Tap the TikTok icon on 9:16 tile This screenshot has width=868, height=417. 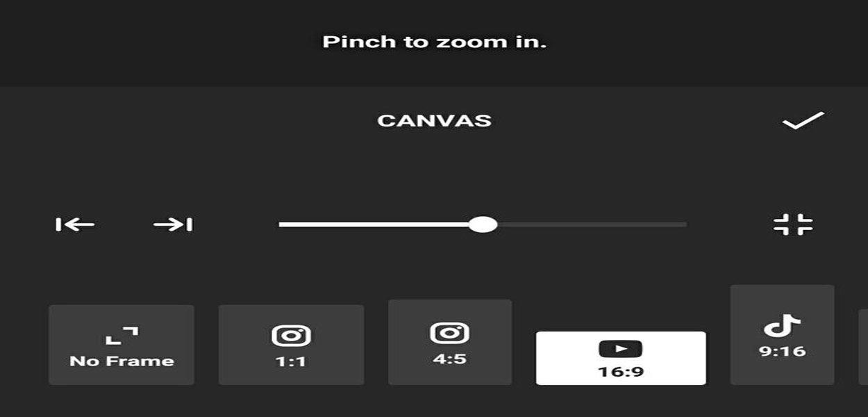(782, 325)
